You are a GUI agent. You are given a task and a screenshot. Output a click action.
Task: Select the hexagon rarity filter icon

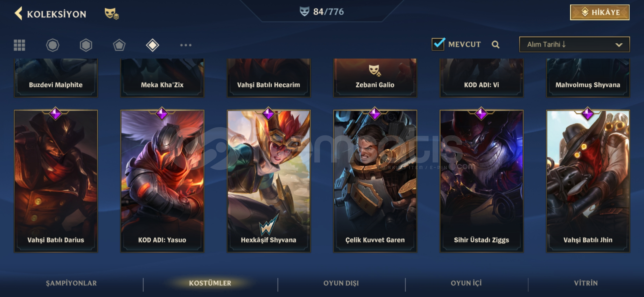tap(86, 45)
